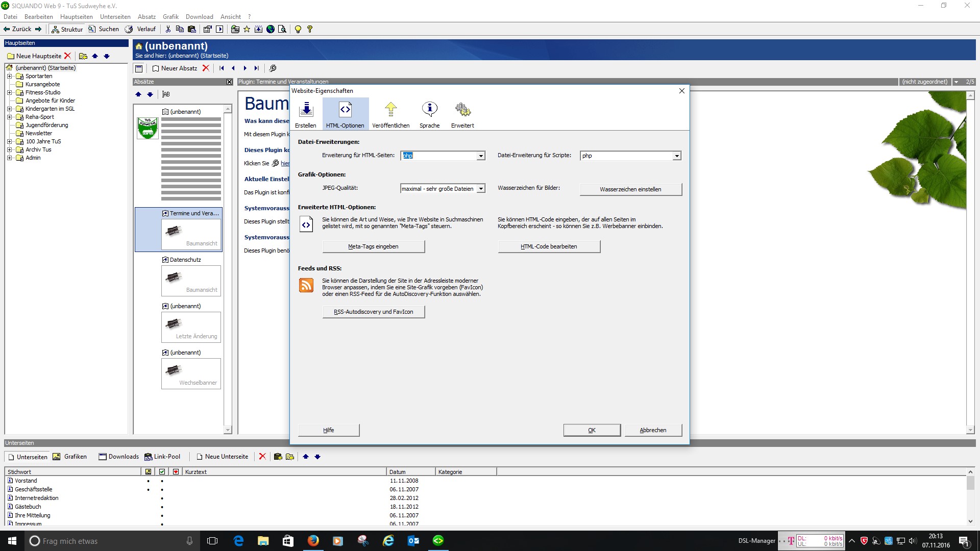The width and height of the screenshot is (980, 551).
Task: Select the Datenschutz paragraph thumbnail
Action: 191,280
